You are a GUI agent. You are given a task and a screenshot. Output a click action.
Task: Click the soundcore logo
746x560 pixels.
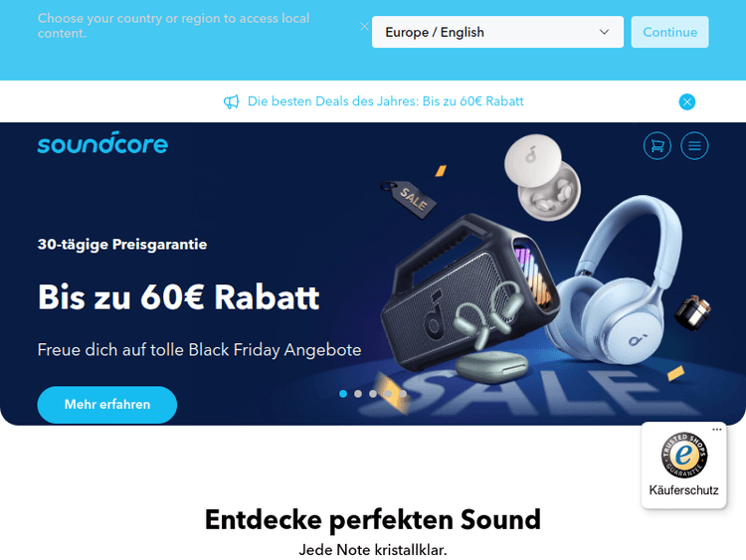102,143
